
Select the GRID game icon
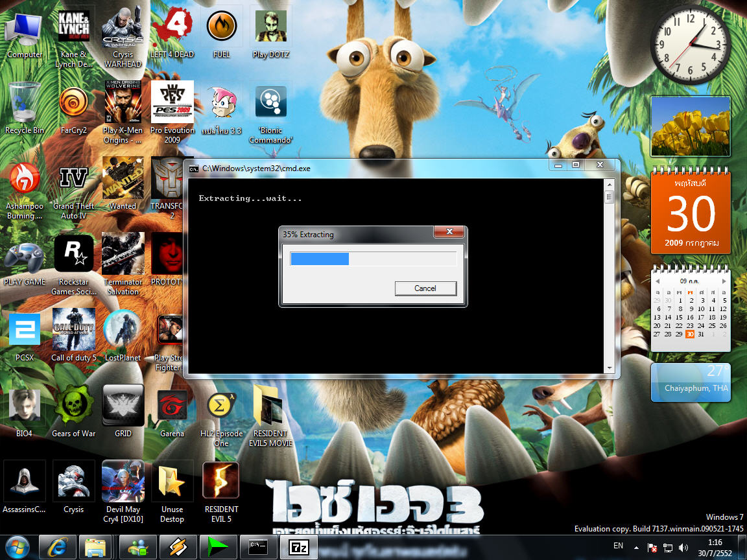[x=123, y=412]
